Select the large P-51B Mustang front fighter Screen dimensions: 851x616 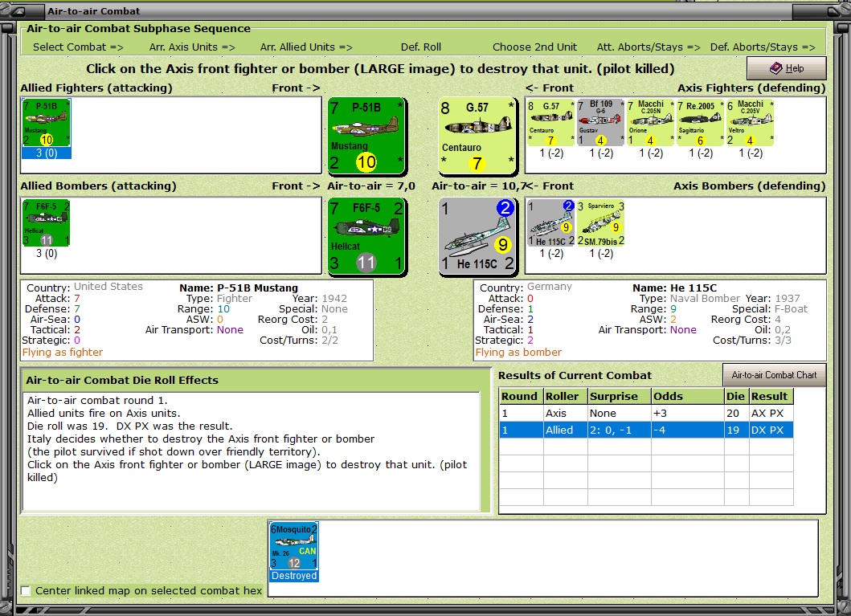tap(367, 136)
